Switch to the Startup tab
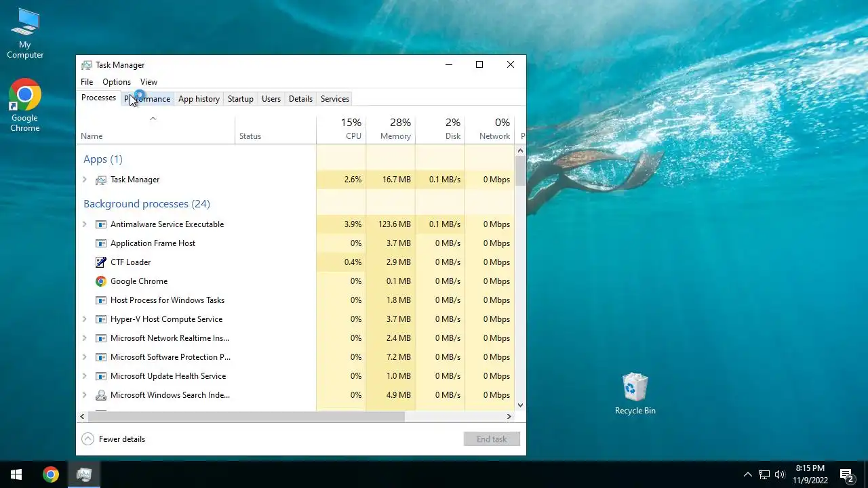Screen dimensions: 868x488 (x=240, y=99)
